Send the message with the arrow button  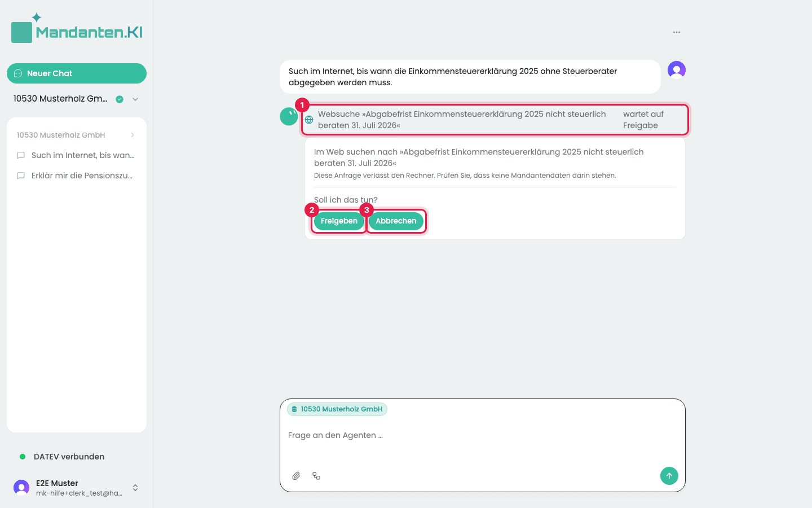(669, 476)
